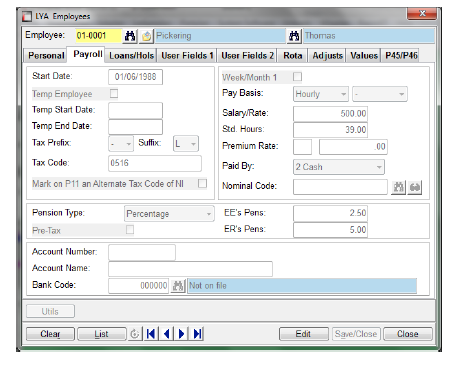Viewport: 464px width, 375px height.
Task: Click the Nominal Code search binoculars icon
Action: (x=398, y=187)
